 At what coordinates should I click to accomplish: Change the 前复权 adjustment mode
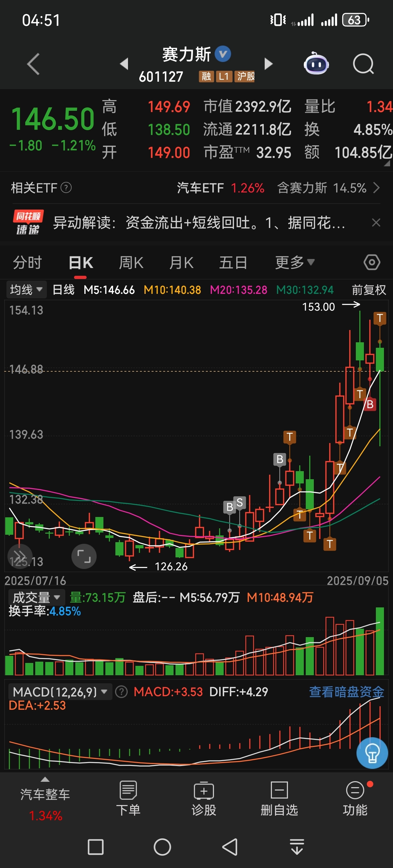click(368, 290)
